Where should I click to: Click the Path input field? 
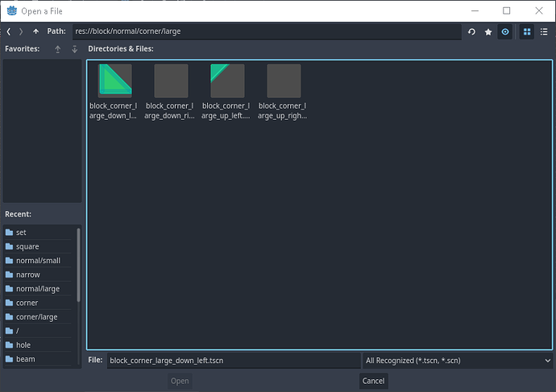pos(267,31)
